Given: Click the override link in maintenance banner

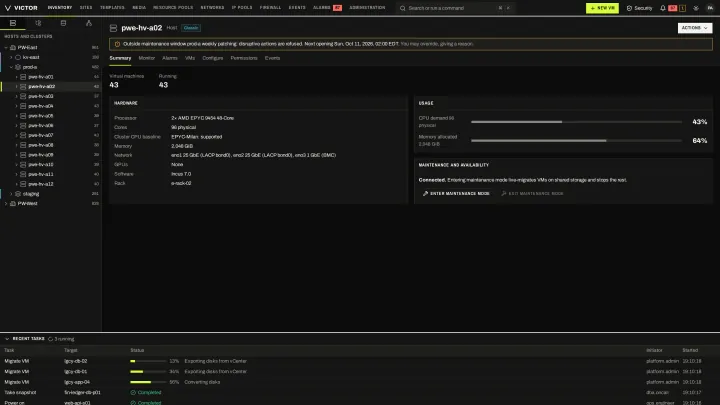Looking at the screenshot, I should click(x=437, y=44).
